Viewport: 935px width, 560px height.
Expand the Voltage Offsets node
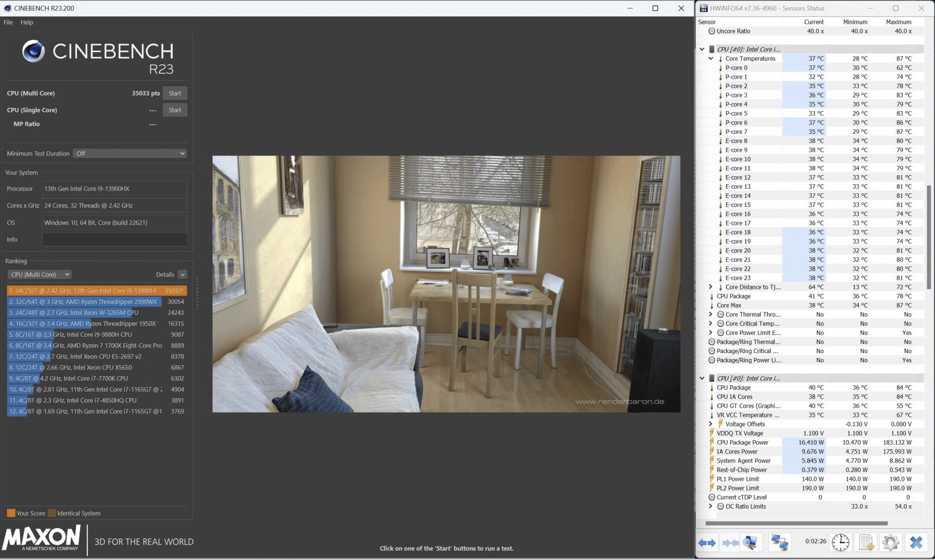(711, 424)
